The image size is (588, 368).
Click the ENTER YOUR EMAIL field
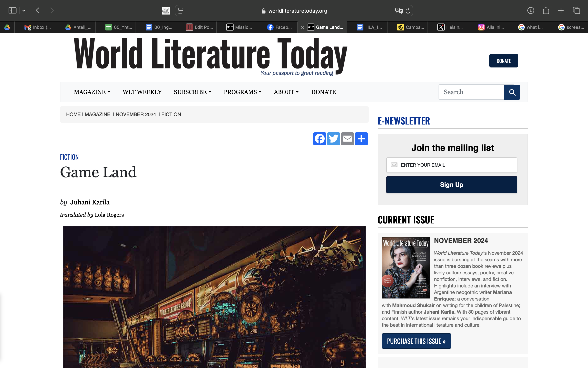[x=452, y=165]
